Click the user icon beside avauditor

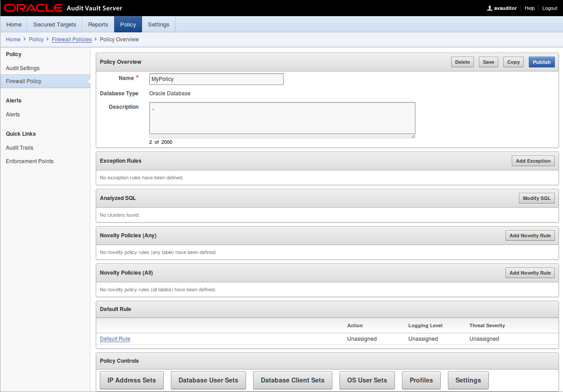click(490, 8)
